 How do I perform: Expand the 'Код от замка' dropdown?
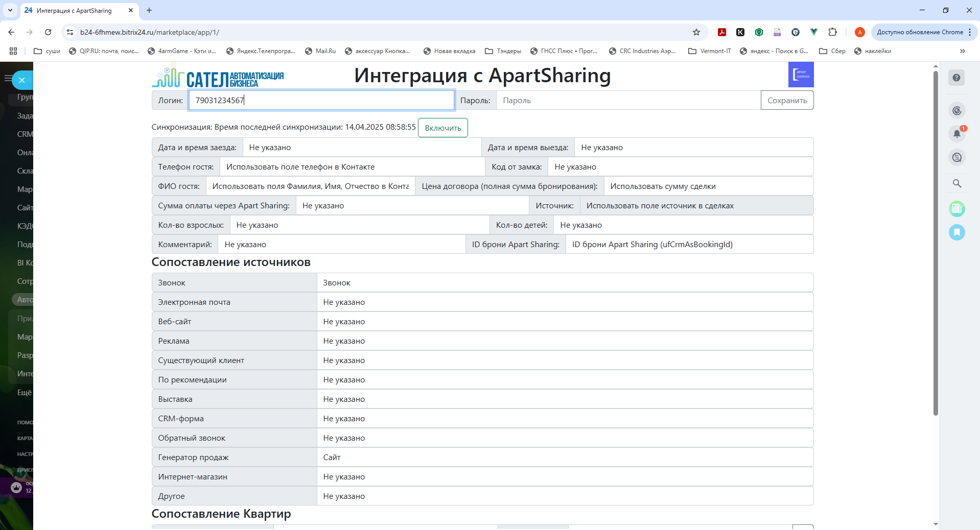[680, 167]
